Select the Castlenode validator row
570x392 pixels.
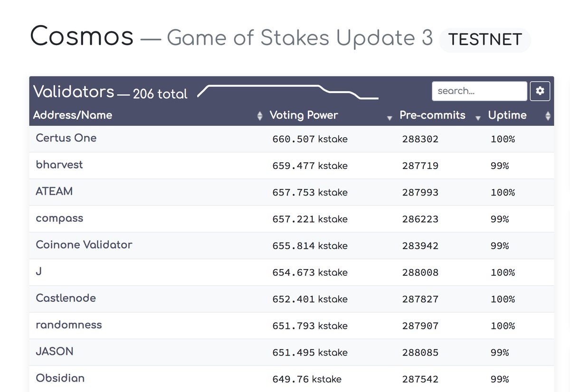292,299
